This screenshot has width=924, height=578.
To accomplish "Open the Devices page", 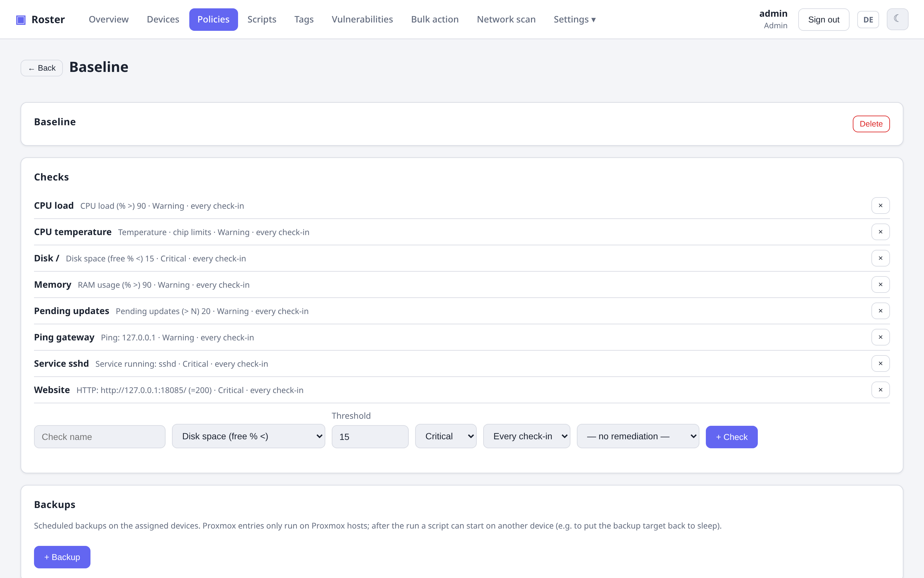I will click(x=163, y=20).
